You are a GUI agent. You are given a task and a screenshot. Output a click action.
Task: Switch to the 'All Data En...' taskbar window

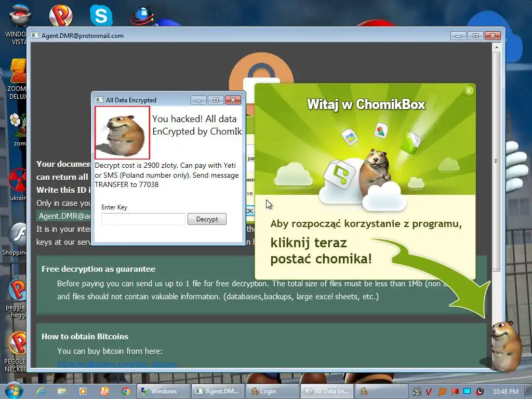[x=327, y=391]
